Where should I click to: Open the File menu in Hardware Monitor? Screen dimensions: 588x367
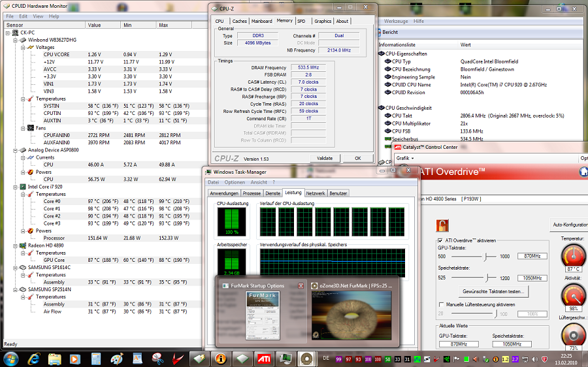point(10,16)
